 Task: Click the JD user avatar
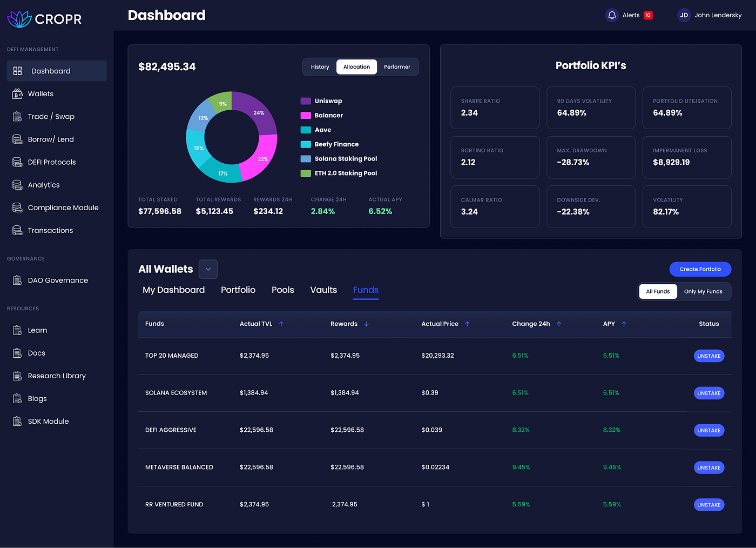click(684, 15)
